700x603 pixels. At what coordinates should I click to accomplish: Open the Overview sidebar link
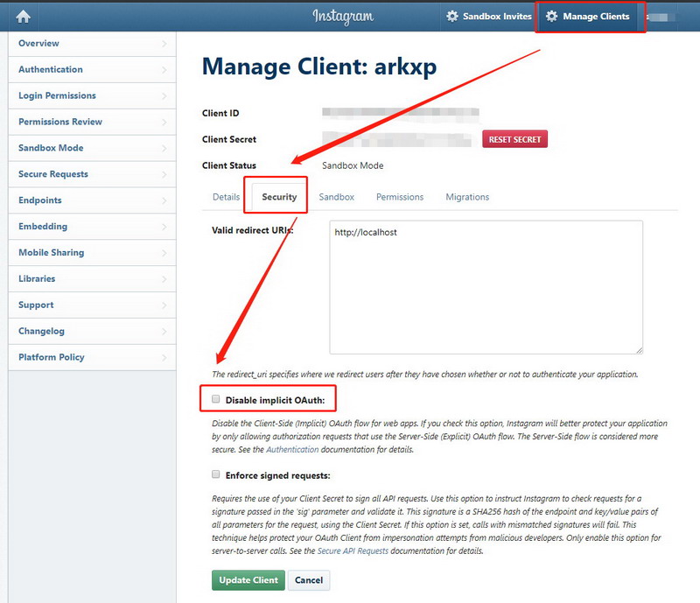(x=93, y=44)
